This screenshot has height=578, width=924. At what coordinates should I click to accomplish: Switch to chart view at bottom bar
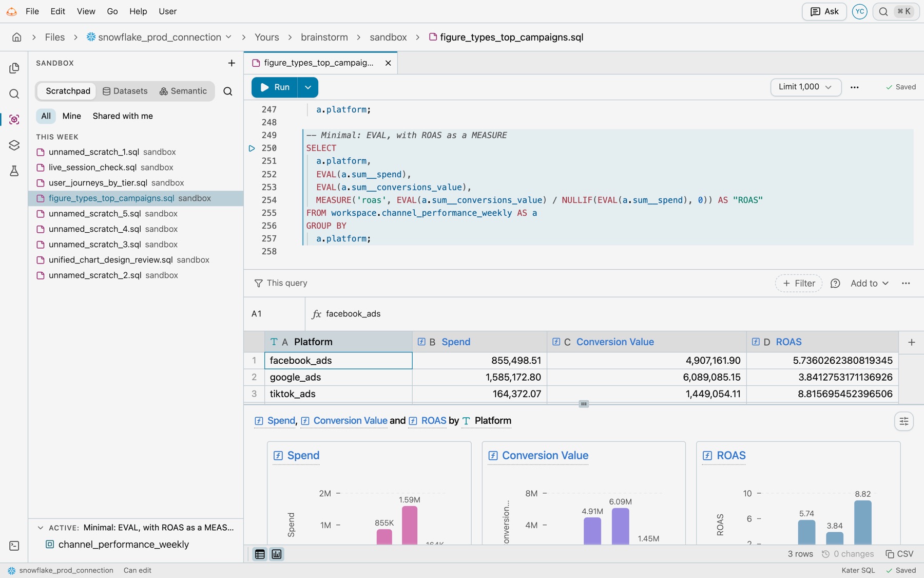[x=277, y=554]
